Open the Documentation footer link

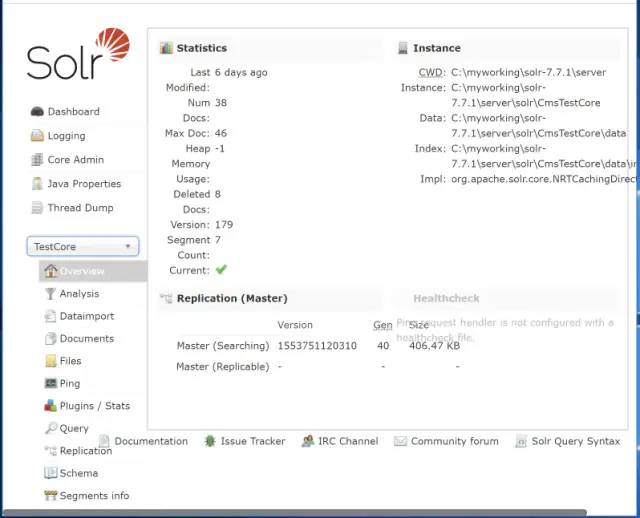pyautogui.click(x=151, y=441)
